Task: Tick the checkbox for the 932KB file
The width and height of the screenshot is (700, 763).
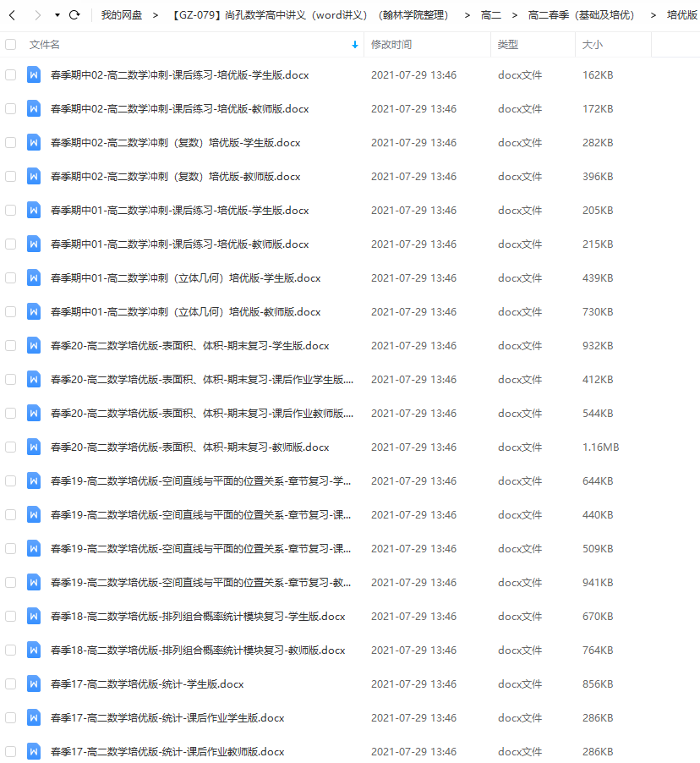Action: click(10, 345)
